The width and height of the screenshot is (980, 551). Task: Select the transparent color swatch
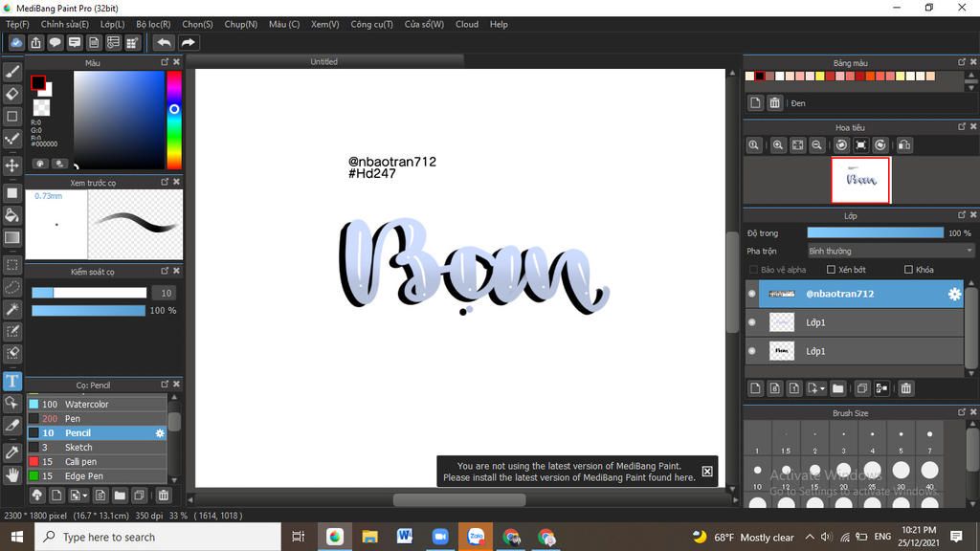click(41, 108)
